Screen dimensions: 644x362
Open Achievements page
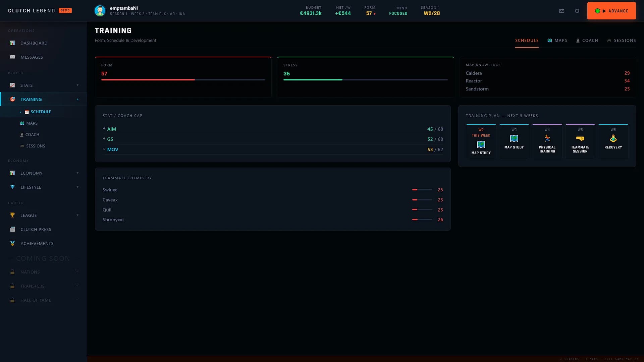coord(44,243)
